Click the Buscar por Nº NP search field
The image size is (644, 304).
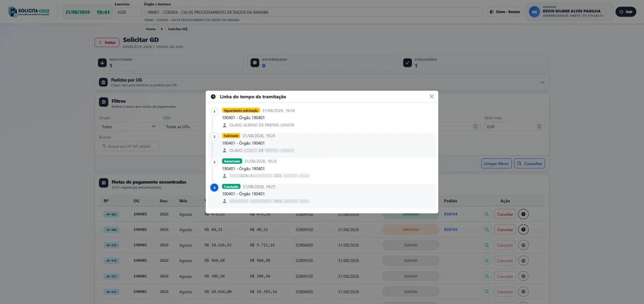point(129,146)
